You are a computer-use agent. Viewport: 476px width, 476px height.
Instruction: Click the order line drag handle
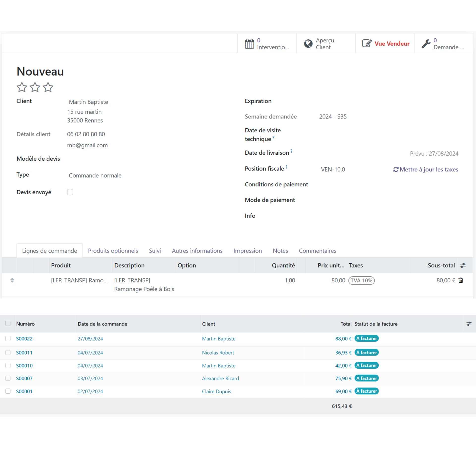pos(12,280)
